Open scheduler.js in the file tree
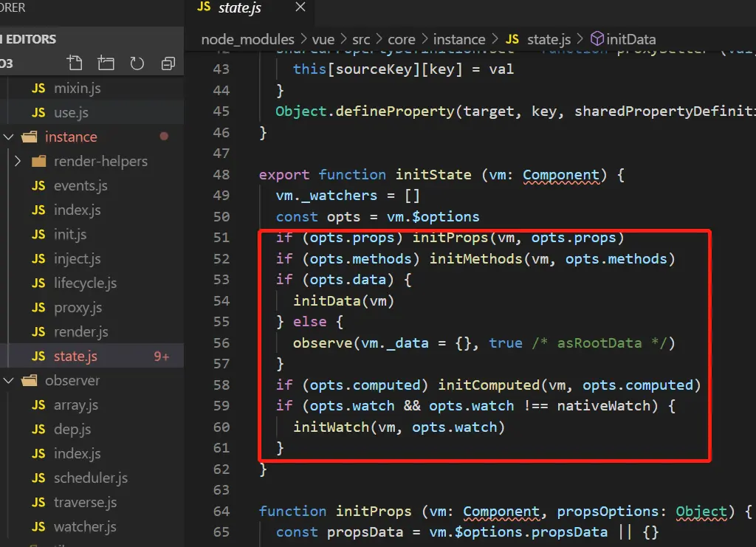756x547 pixels. [x=92, y=478]
